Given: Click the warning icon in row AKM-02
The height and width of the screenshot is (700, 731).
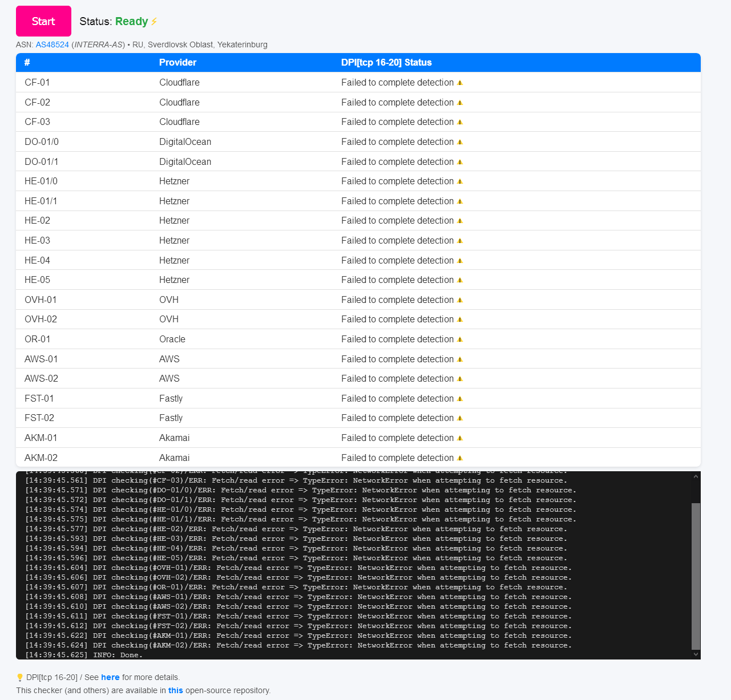Looking at the screenshot, I should [460, 458].
